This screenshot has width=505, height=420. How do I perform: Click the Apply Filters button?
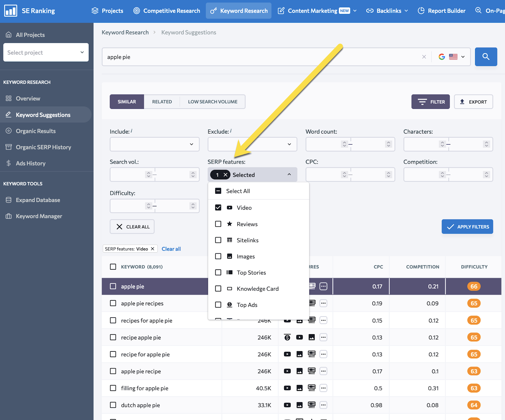point(467,226)
